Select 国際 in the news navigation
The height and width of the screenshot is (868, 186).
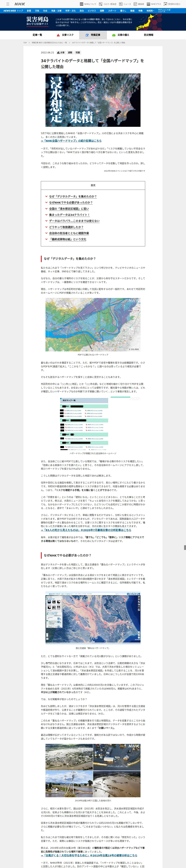102,11
